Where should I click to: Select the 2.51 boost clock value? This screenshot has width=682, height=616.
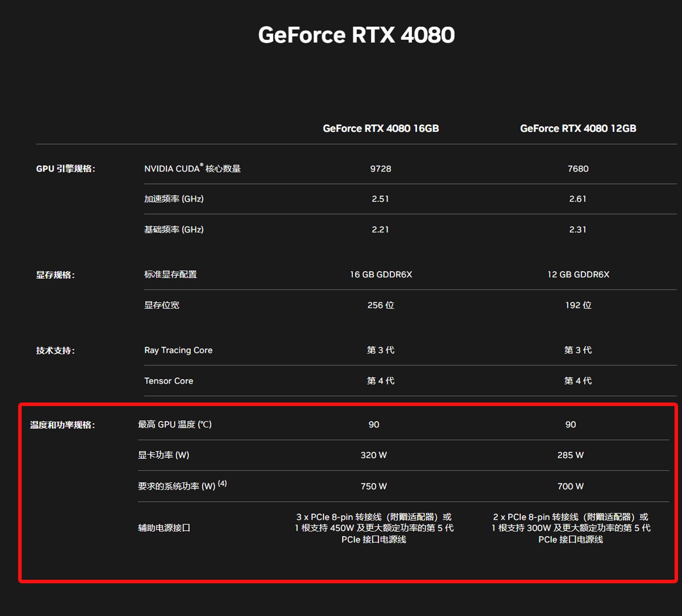click(x=380, y=199)
